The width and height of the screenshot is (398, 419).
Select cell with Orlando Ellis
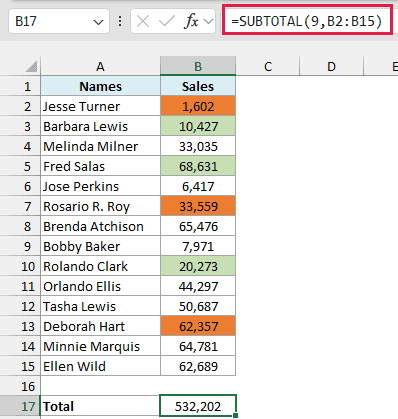click(100, 286)
